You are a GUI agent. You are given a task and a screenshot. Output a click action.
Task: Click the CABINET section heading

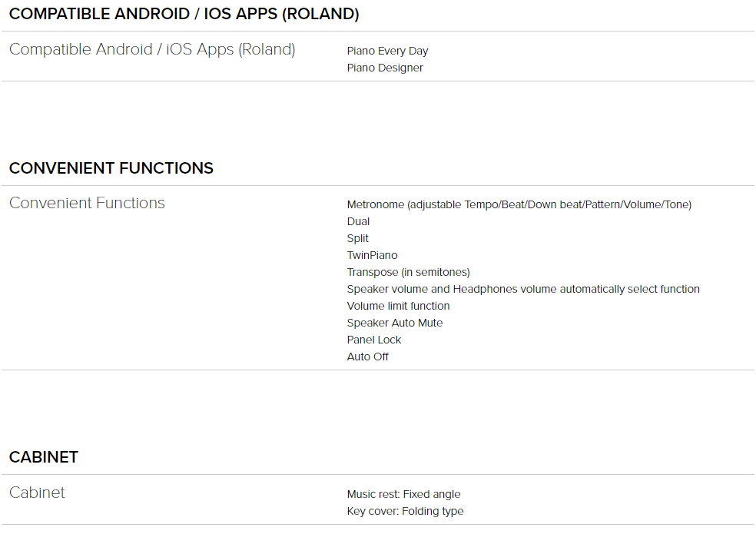[x=44, y=457]
